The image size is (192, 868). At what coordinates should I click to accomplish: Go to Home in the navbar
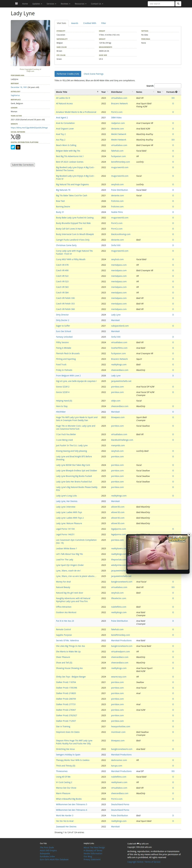pyautogui.click(x=25, y=4)
